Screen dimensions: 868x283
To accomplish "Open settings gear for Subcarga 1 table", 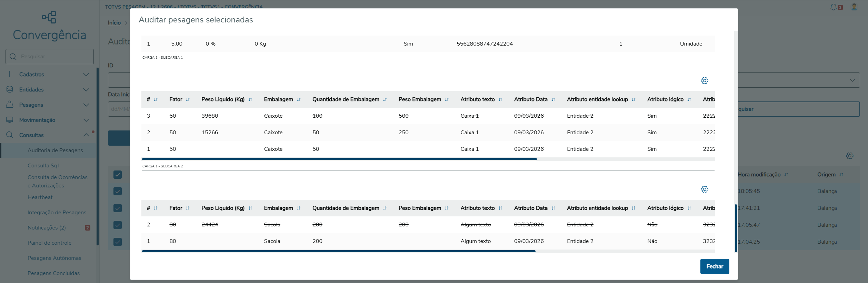I will point(704,80).
